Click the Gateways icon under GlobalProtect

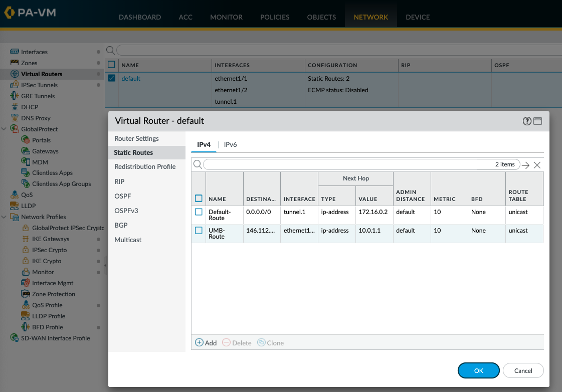tap(26, 151)
